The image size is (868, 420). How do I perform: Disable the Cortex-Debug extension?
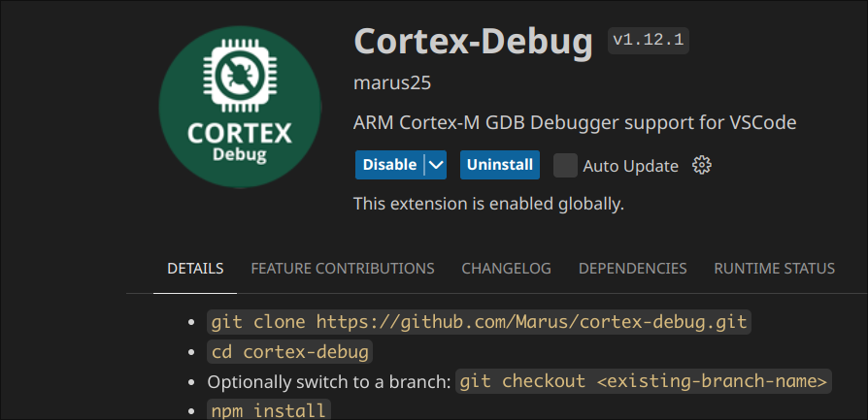(389, 165)
